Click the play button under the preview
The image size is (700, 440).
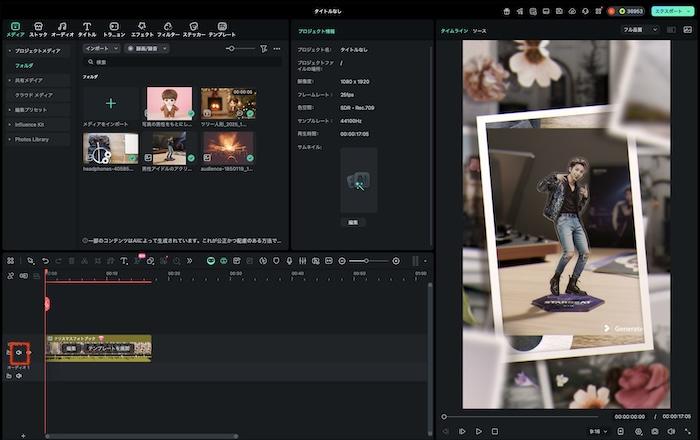click(479, 431)
